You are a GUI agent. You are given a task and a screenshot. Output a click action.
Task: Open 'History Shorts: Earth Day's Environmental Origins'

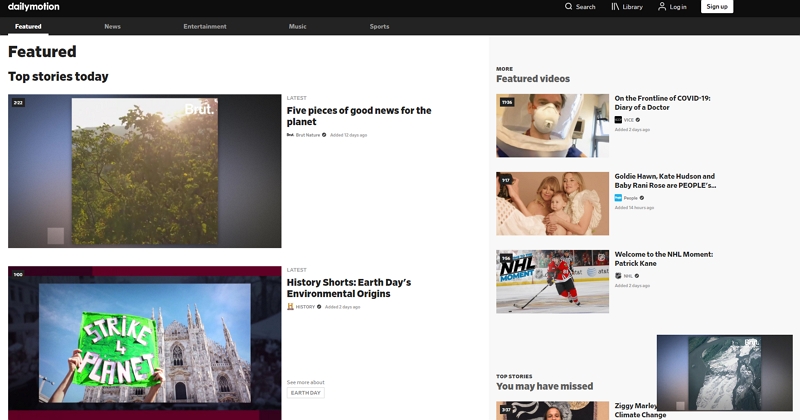tap(348, 288)
